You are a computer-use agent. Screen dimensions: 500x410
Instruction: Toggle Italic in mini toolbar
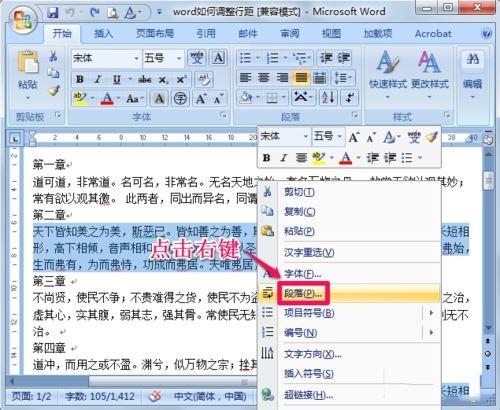(x=284, y=158)
